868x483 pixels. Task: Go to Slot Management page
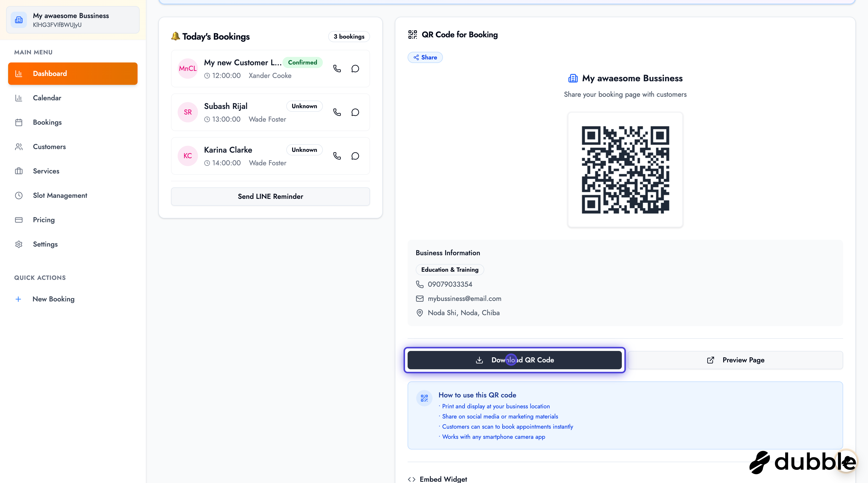[x=60, y=196]
